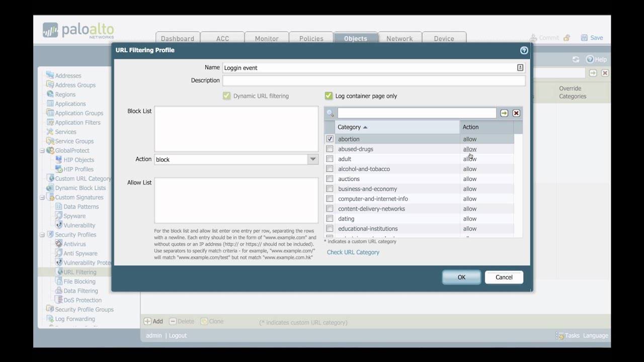Click into the Description field
This screenshot has height=362, width=644.
tap(374, 80)
